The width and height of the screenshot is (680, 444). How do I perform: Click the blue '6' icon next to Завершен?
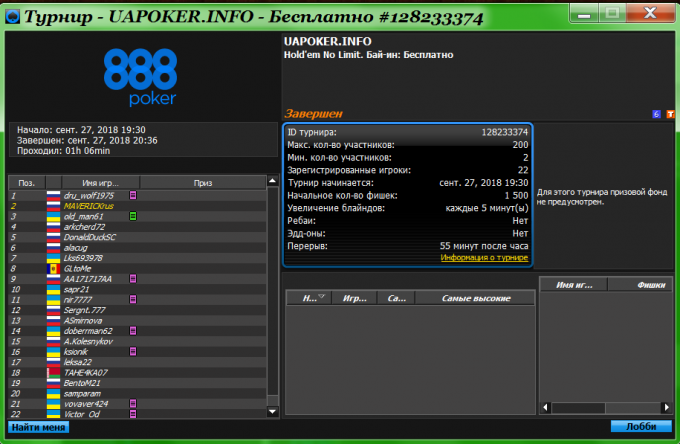[x=657, y=114]
